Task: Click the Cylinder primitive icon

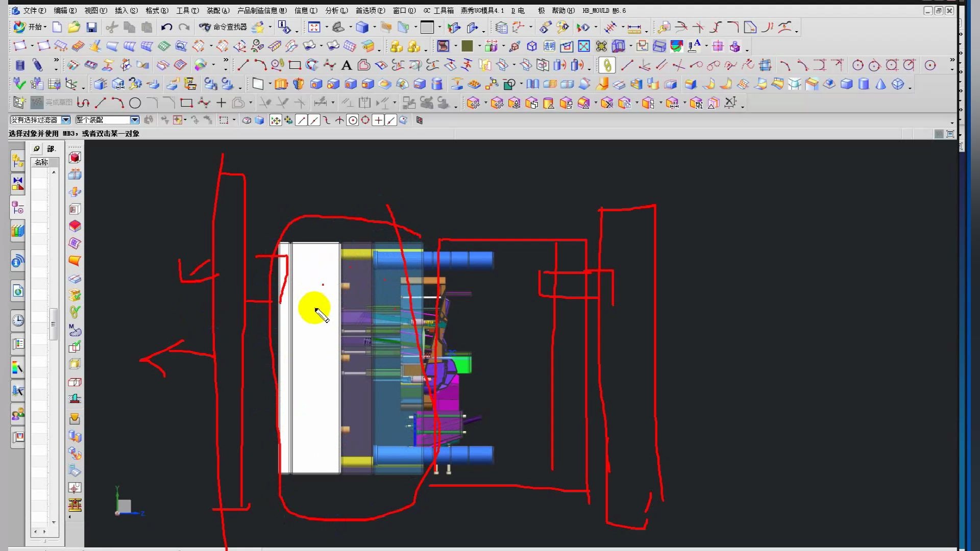Action: tap(864, 84)
